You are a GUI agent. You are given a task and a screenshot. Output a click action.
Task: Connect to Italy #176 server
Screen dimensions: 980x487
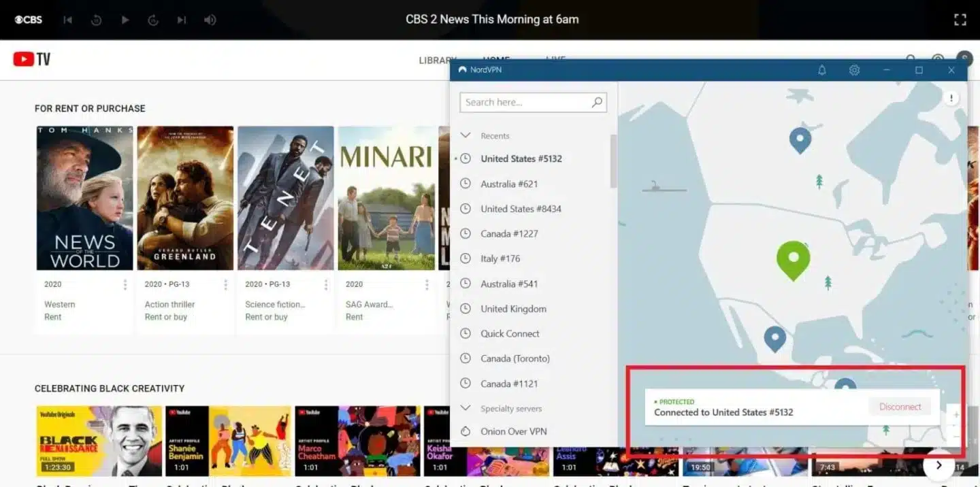500,258
